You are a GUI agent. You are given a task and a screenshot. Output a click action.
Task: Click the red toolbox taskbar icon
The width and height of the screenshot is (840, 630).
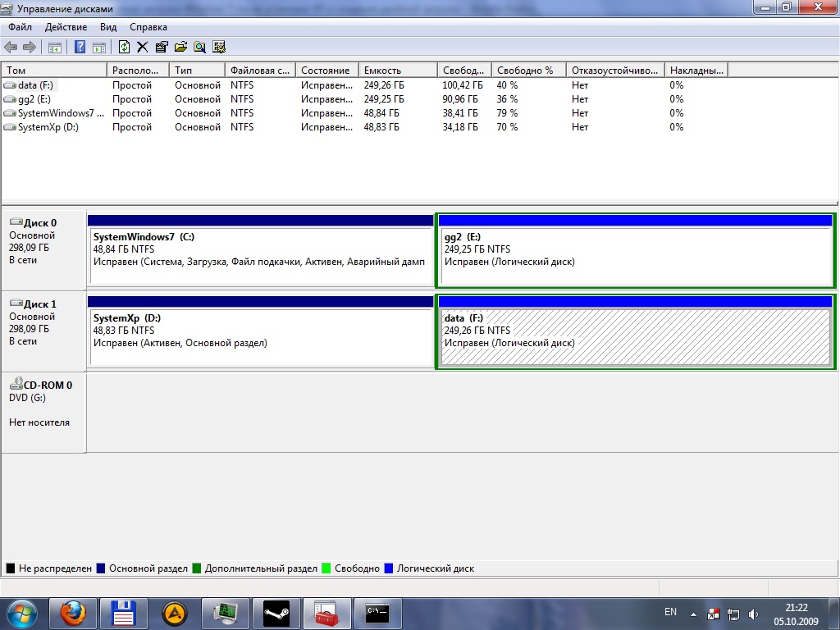pyautogui.click(x=327, y=614)
